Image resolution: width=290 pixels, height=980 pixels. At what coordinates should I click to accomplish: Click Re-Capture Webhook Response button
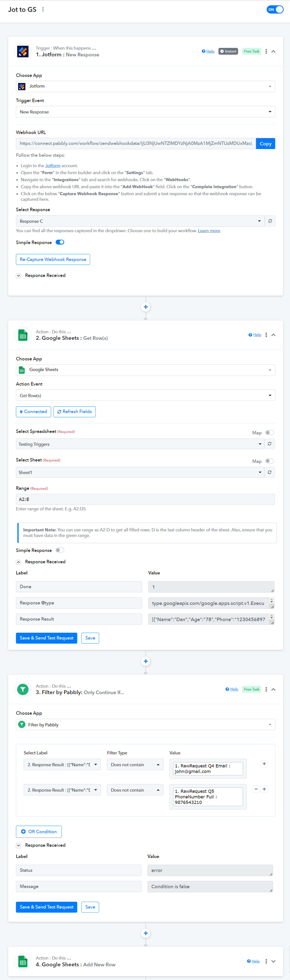[53, 260]
